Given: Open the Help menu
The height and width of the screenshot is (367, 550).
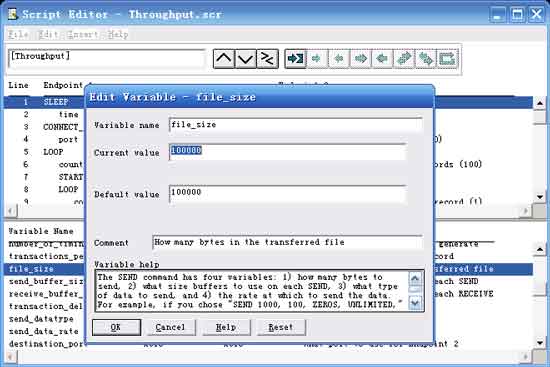Looking at the screenshot, I should pyautogui.click(x=118, y=34).
